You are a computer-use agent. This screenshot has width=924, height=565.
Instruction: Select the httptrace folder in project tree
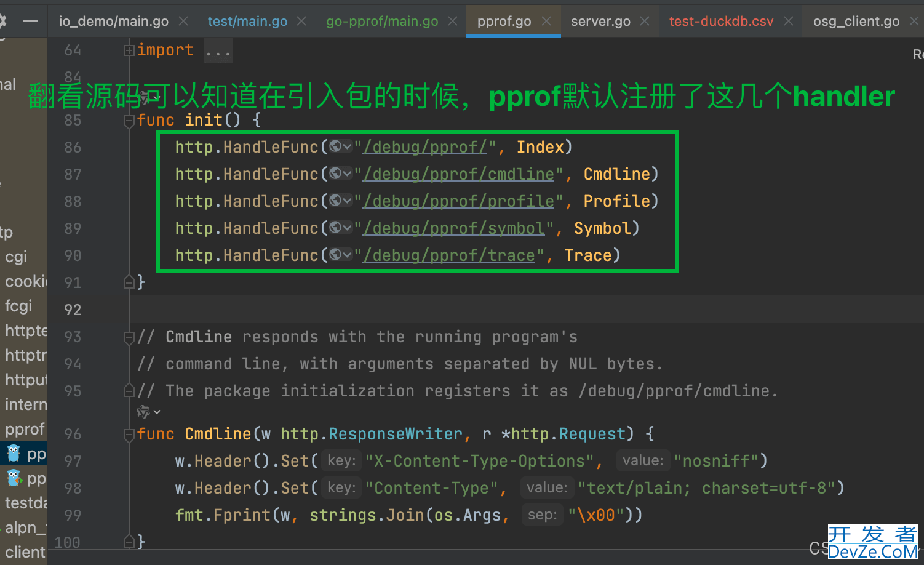[26, 355]
